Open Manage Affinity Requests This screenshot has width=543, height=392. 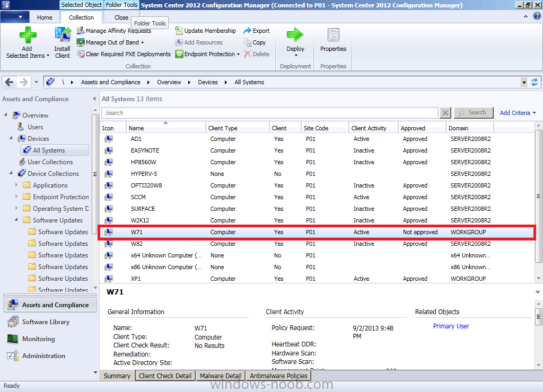[114, 31]
